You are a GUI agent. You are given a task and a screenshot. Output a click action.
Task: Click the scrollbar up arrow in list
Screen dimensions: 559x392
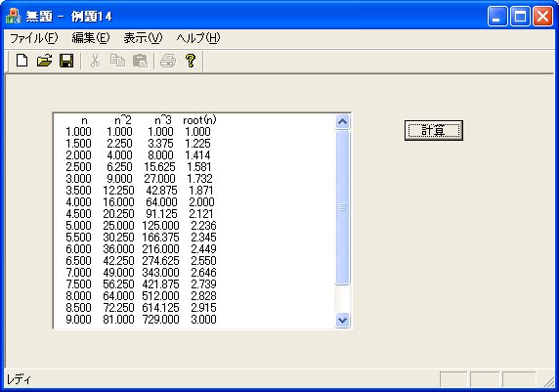tap(343, 122)
